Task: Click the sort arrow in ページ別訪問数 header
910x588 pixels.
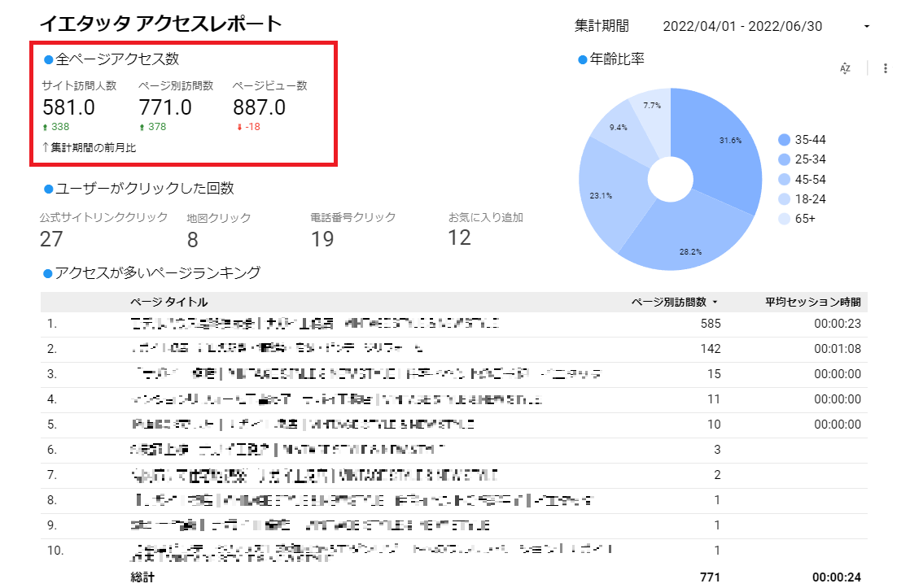Action: 715,303
